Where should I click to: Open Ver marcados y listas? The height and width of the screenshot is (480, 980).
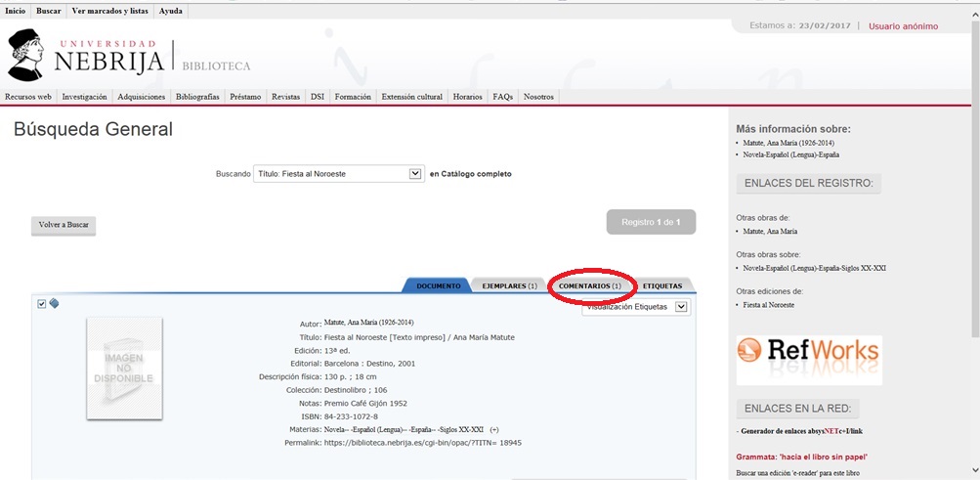(110, 11)
